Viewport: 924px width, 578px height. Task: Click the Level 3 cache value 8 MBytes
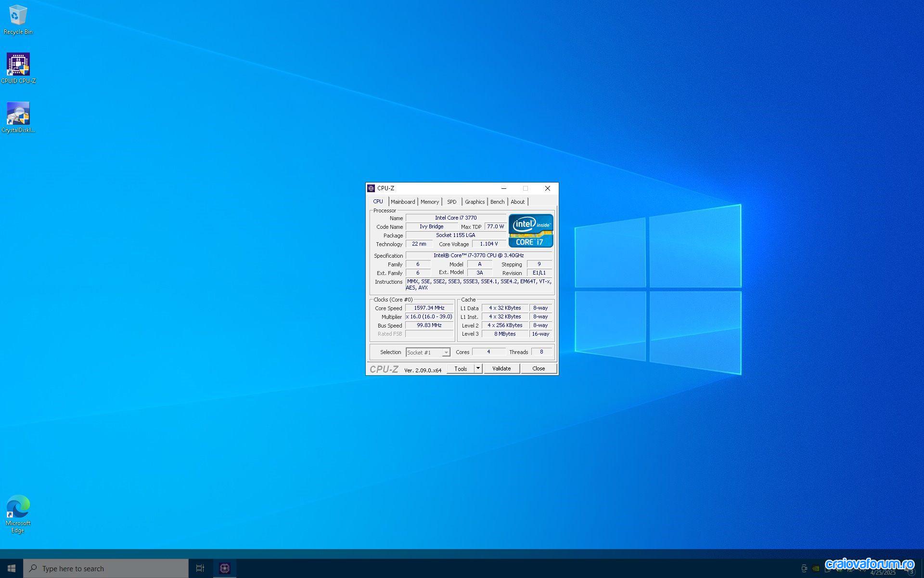click(505, 334)
